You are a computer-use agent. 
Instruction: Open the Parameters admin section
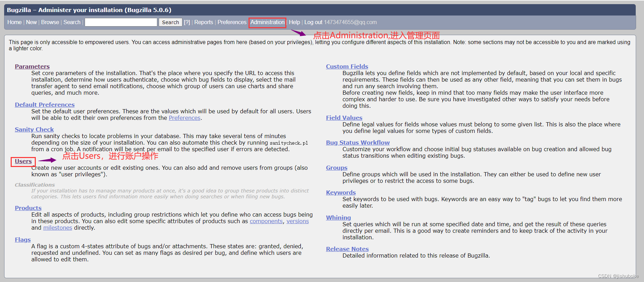point(32,66)
